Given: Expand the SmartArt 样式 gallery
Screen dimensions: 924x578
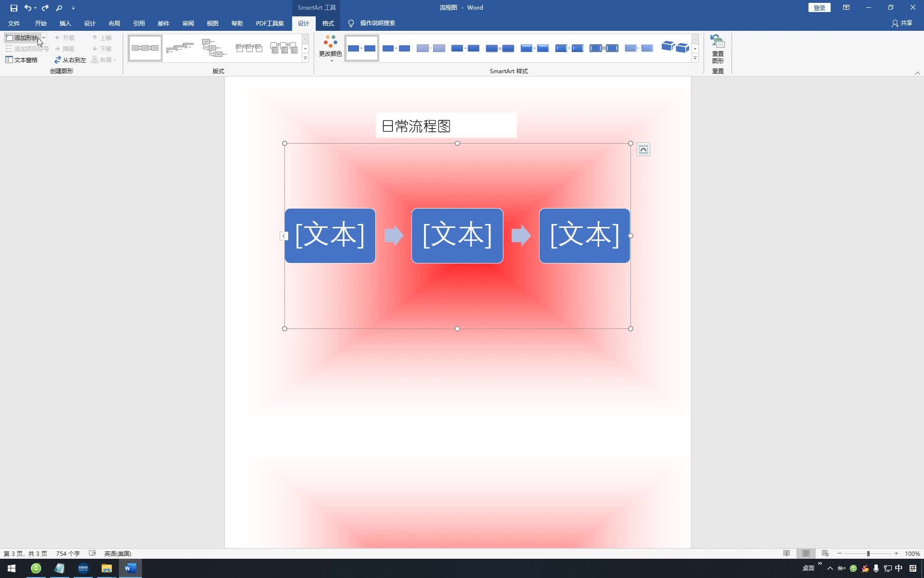Looking at the screenshot, I should tap(695, 58).
